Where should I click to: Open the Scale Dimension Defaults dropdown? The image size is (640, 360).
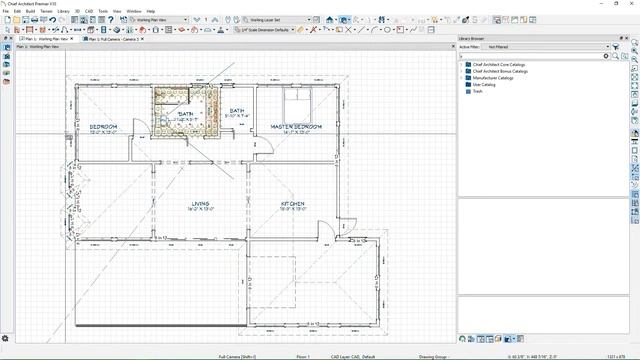(x=264, y=30)
